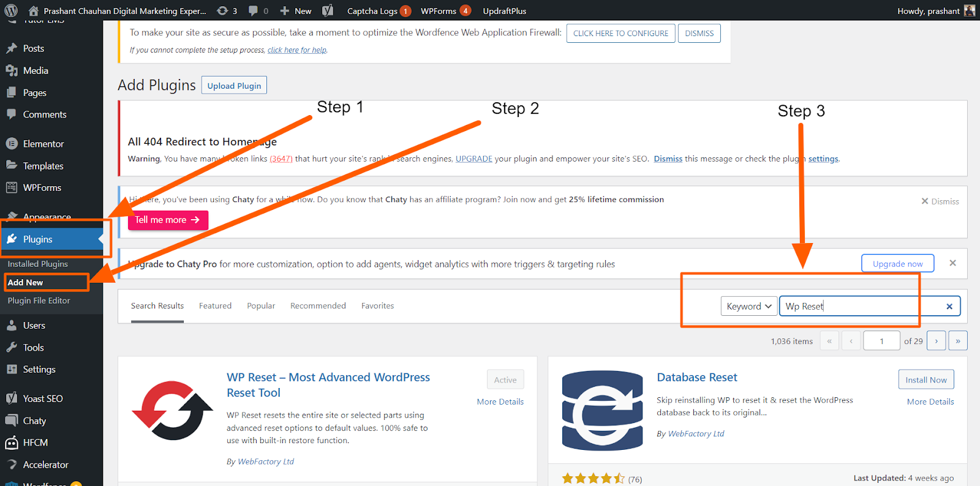
Task: Click the Posts pin icon in sidebar
Action: tap(12, 48)
